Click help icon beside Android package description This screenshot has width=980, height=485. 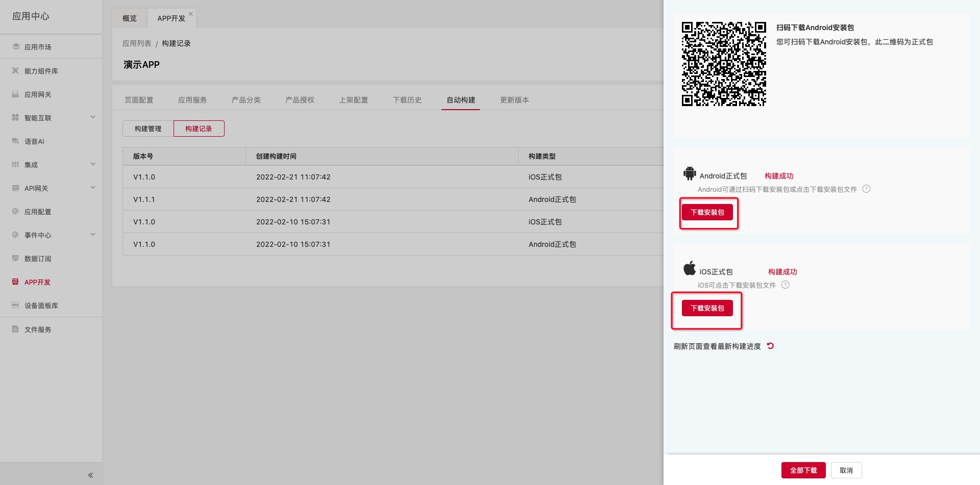pyautogui.click(x=866, y=189)
